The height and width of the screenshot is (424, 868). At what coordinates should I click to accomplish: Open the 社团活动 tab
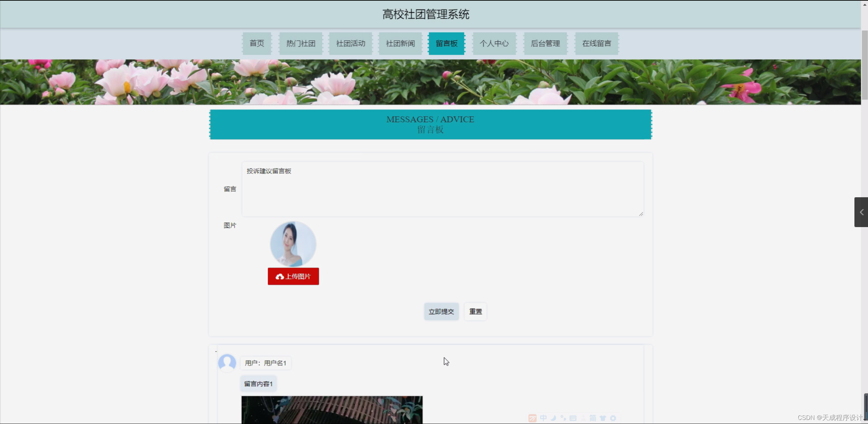(x=350, y=43)
